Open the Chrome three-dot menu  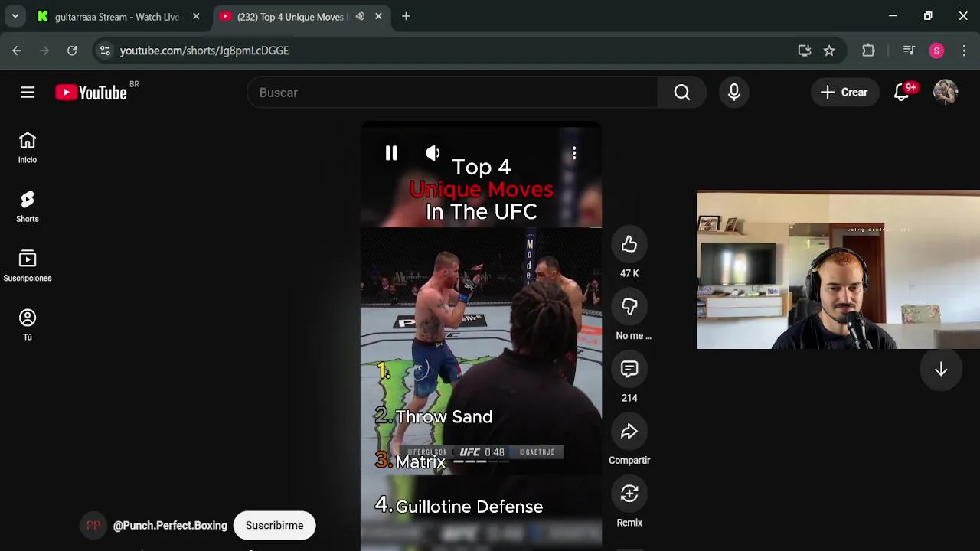pos(964,51)
